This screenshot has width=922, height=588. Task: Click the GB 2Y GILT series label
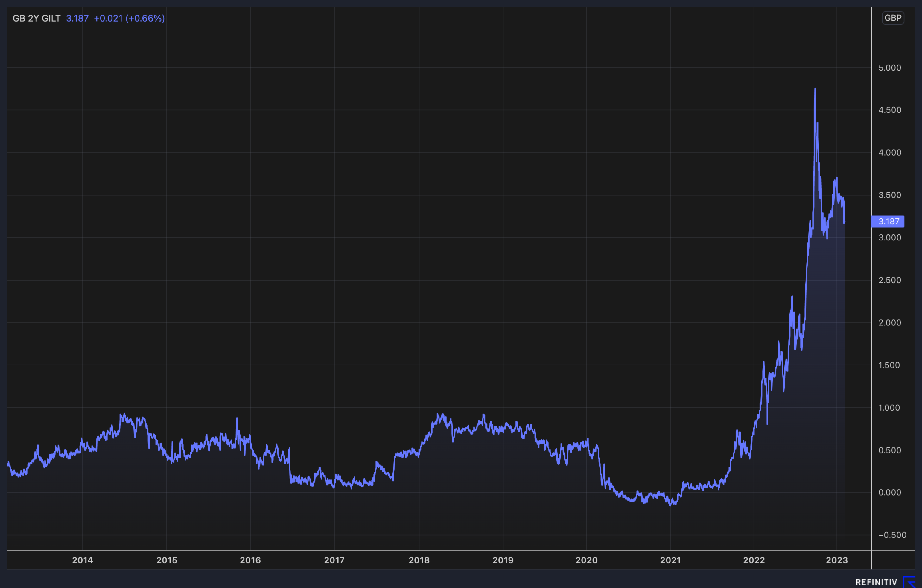36,18
